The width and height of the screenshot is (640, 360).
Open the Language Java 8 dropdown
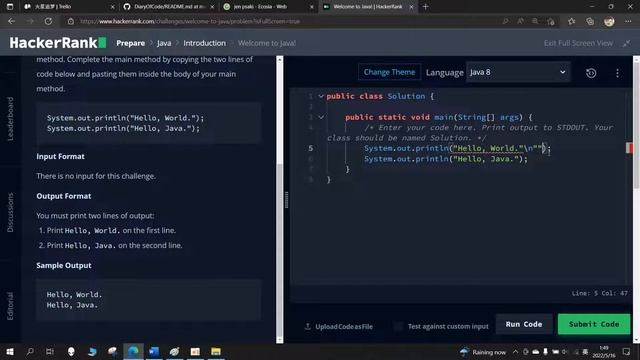click(x=518, y=72)
